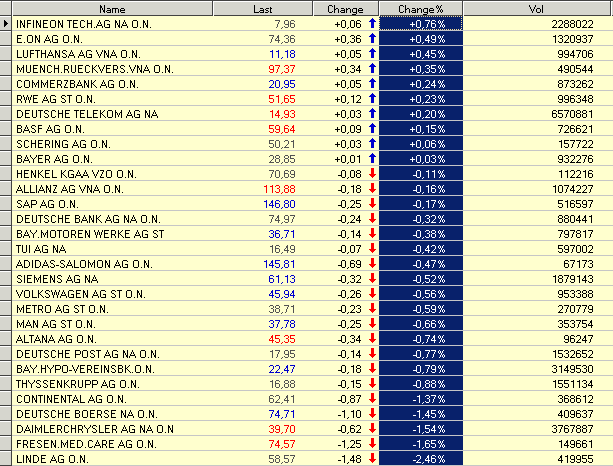The image size is (613, 466).
Task: Click the down arrow in the LINDE AG row
Action: point(372,458)
